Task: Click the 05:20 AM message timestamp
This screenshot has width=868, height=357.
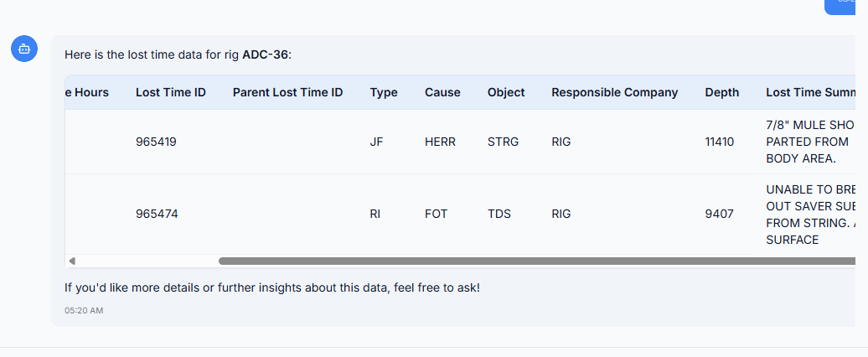Action: pyautogui.click(x=84, y=311)
